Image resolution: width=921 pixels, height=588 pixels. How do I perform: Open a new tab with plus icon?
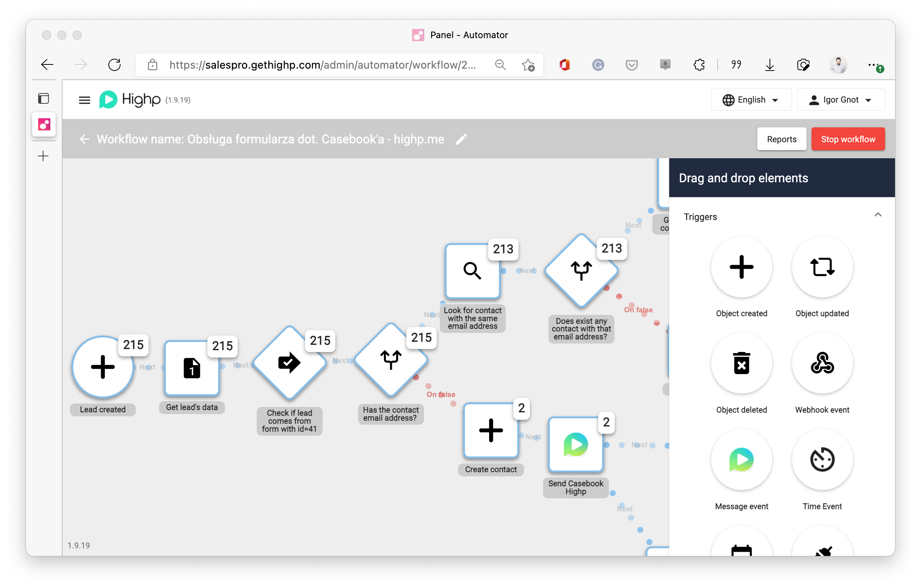(43, 156)
